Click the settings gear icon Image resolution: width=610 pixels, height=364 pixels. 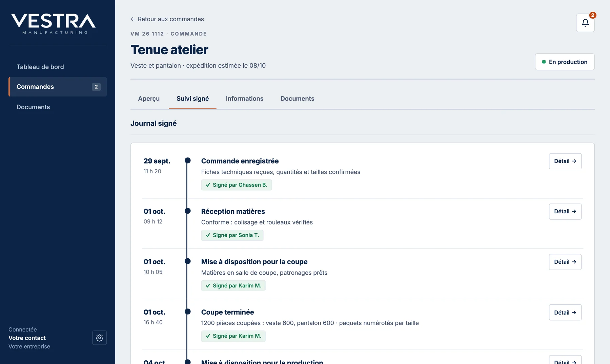tap(99, 338)
